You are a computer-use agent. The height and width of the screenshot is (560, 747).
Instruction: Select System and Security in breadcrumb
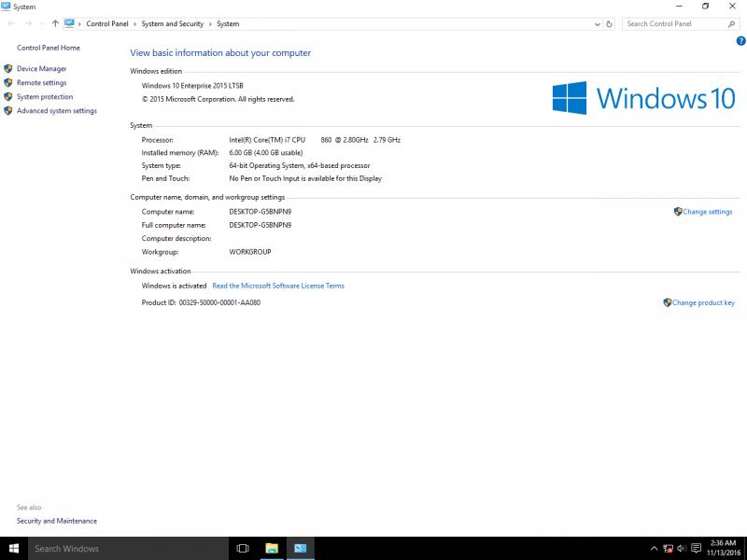click(173, 24)
